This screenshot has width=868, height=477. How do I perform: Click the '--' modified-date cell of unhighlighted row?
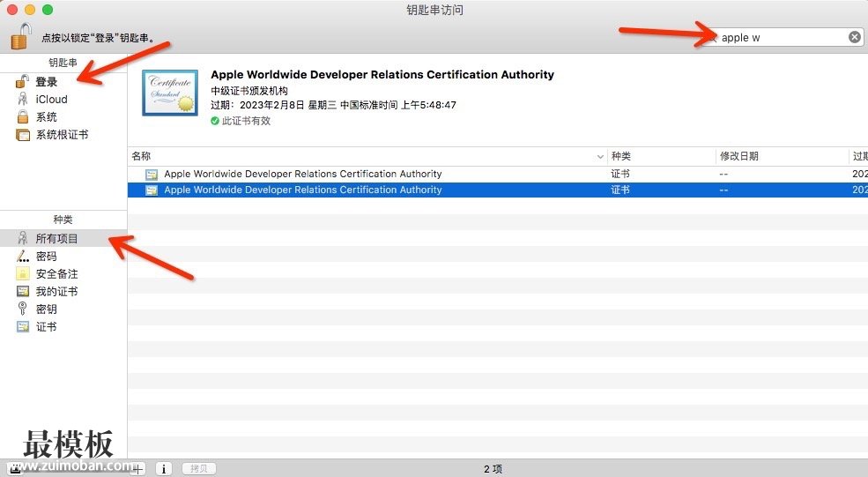(x=723, y=174)
